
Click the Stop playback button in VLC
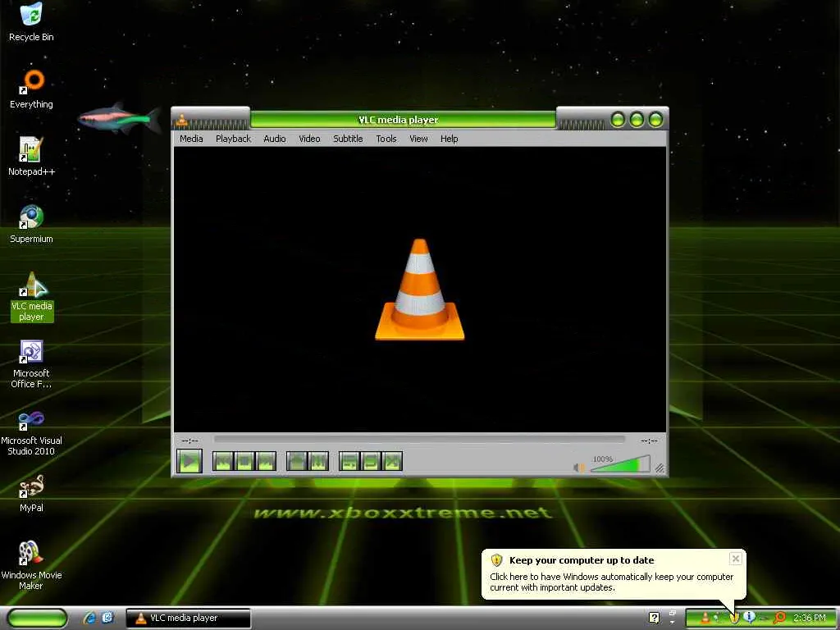(244, 461)
